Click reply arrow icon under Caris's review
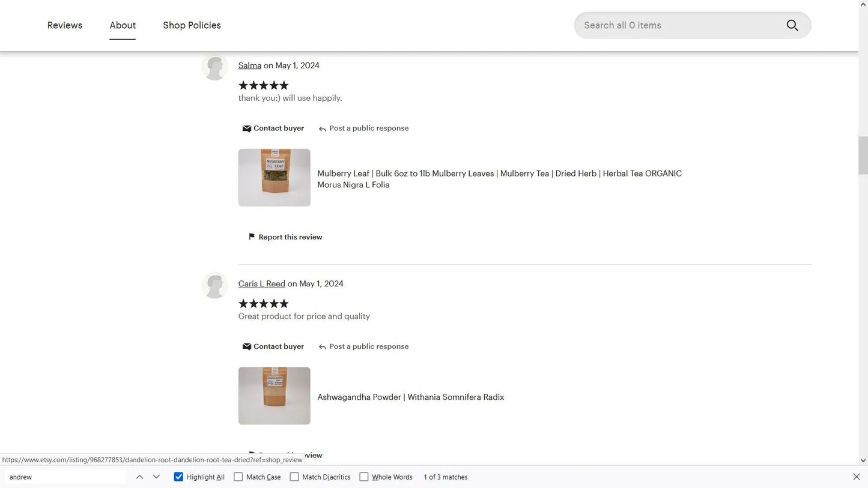The width and height of the screenshot is (868, 488). point(323,347)
